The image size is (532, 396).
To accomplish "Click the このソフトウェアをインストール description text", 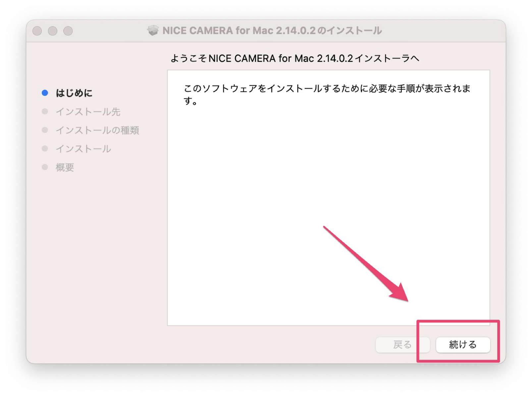I will 327,94.
